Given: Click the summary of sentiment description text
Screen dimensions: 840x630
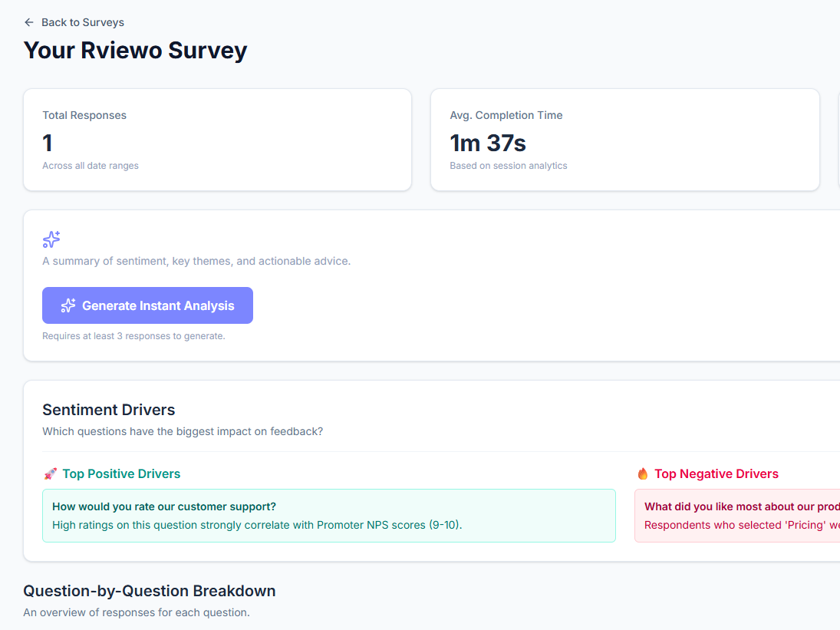Looking at the screenshot, I should (x=196, y=261).
